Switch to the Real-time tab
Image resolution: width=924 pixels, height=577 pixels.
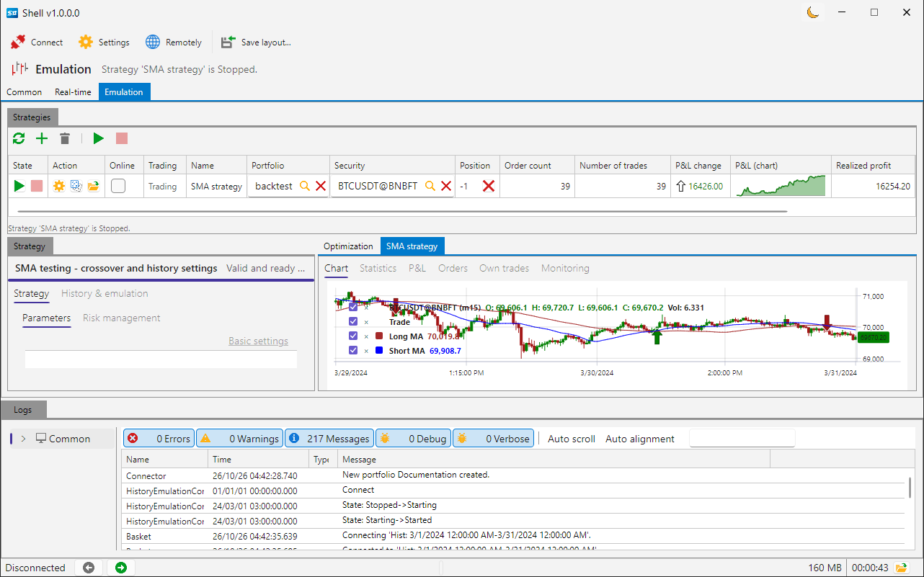coord(73,92)
